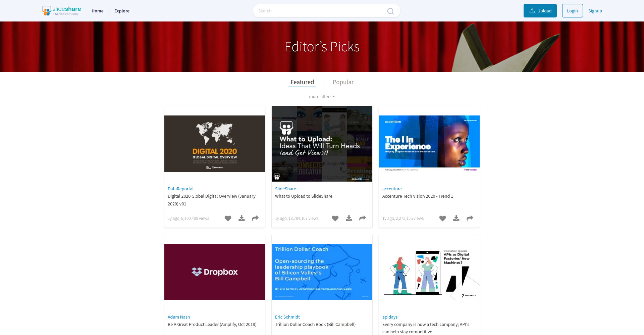
Task: Open Every company is now a tech company title
Action: tap(426, 328)
